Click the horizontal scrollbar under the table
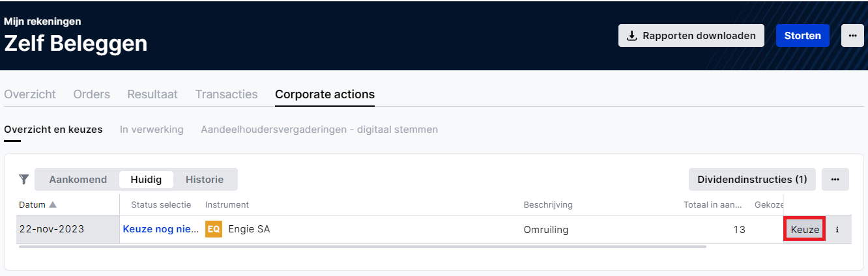Screen dimensions: 868x276 click(362, 247)
